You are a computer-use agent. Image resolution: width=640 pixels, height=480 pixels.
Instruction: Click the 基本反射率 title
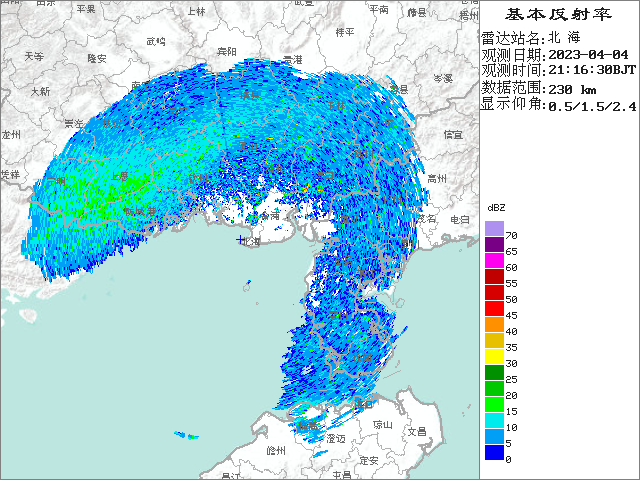tap(559, 14)
